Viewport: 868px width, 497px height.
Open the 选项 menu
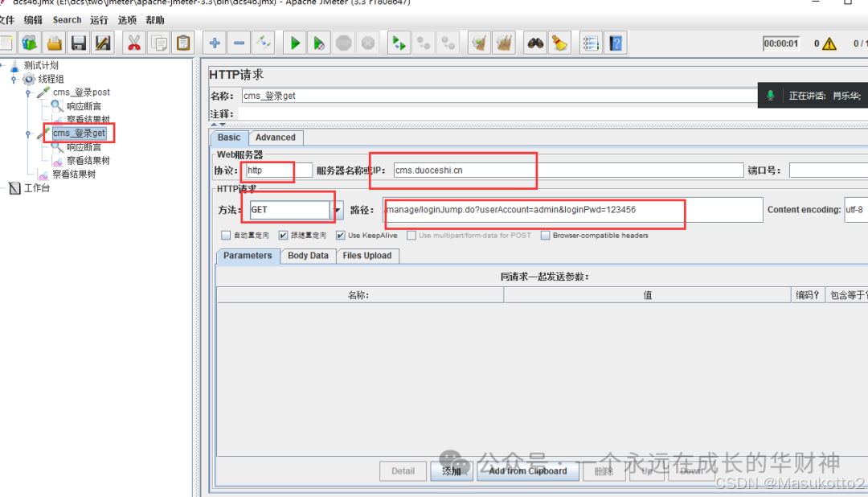127,20
